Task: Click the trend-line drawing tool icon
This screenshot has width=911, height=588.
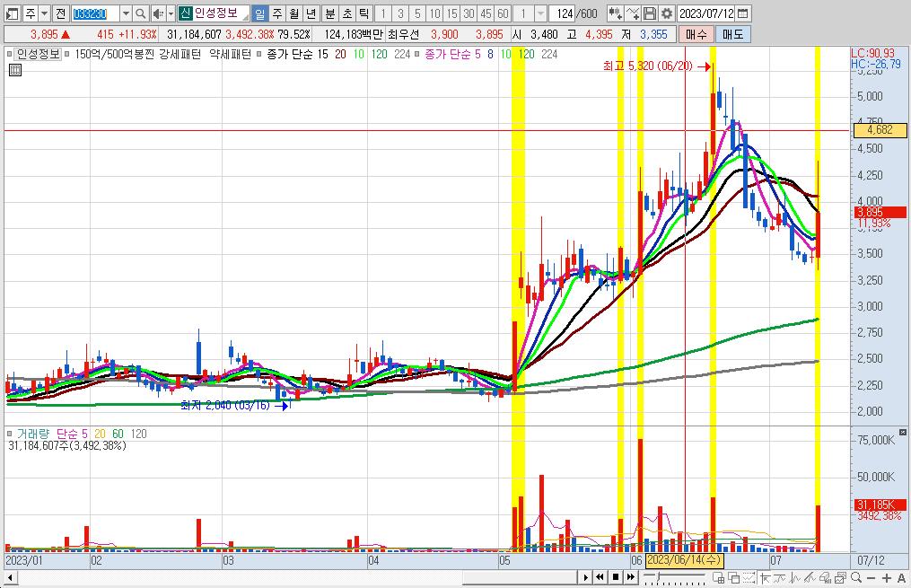Action: [780, 577]
